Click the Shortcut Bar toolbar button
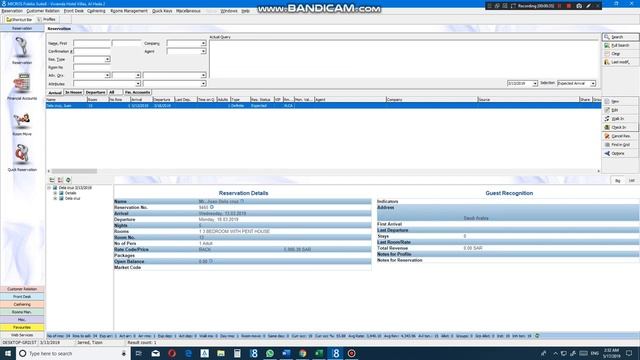Image resolution: width=640 pixels, height=360 pixels. (x=19, y=19)
